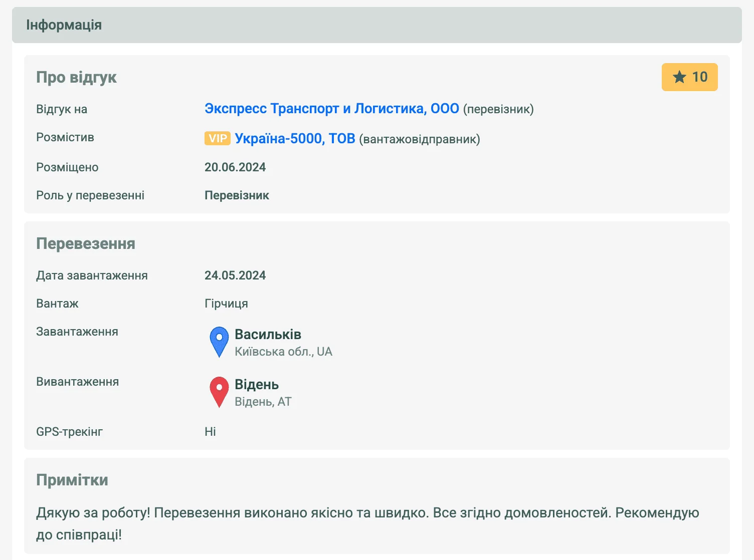Viewport: 754px width, 560px height.
Task: Open the Україна-5000, ТОВ company link
Action: (295, 139)
